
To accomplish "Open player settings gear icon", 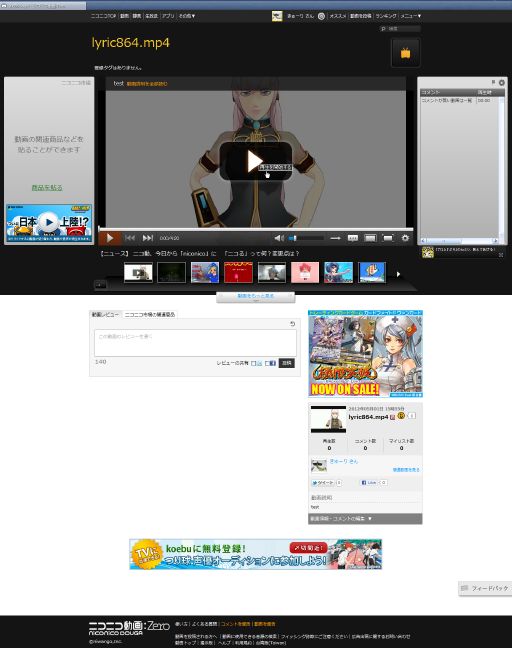I will (x=405, y=238).
